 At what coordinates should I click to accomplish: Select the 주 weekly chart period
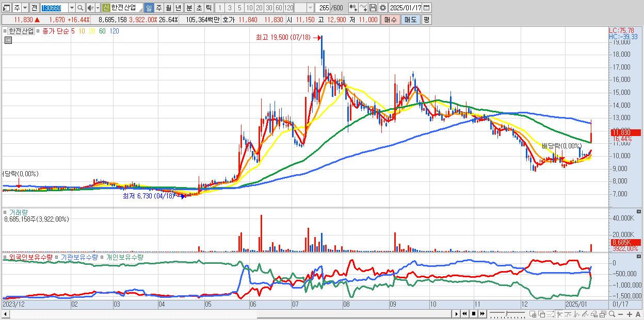(159, 8)
